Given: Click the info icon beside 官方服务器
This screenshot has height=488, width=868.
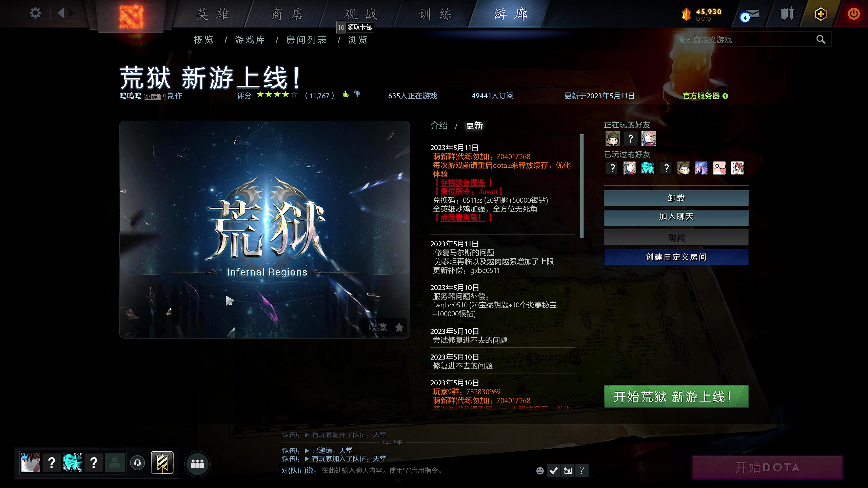Looking at the screenshot, I should click(x=725, y=96).
